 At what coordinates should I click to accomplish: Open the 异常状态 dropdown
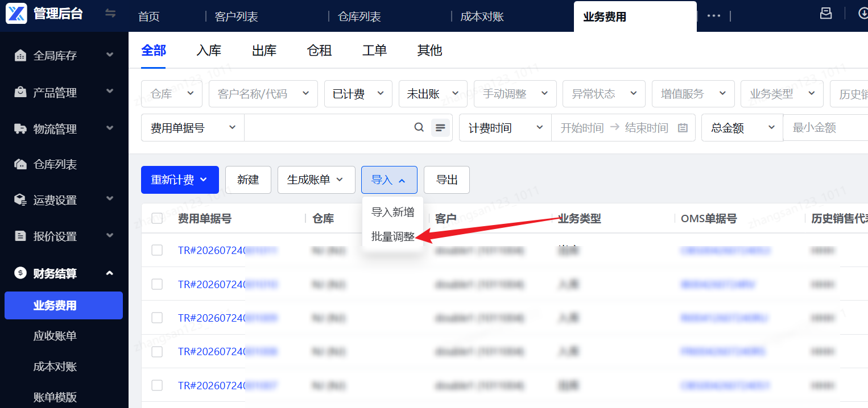click(x=604, y=94)
